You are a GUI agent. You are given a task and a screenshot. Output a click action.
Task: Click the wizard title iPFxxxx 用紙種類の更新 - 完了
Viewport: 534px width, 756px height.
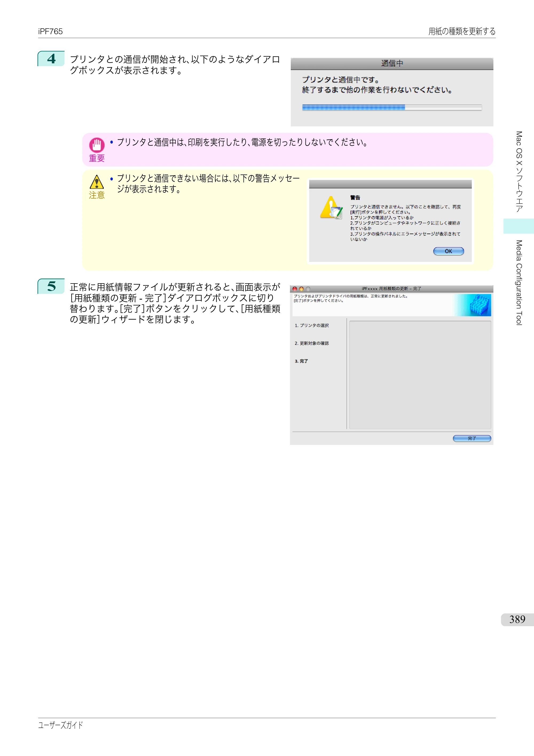(x=391, y=288)
